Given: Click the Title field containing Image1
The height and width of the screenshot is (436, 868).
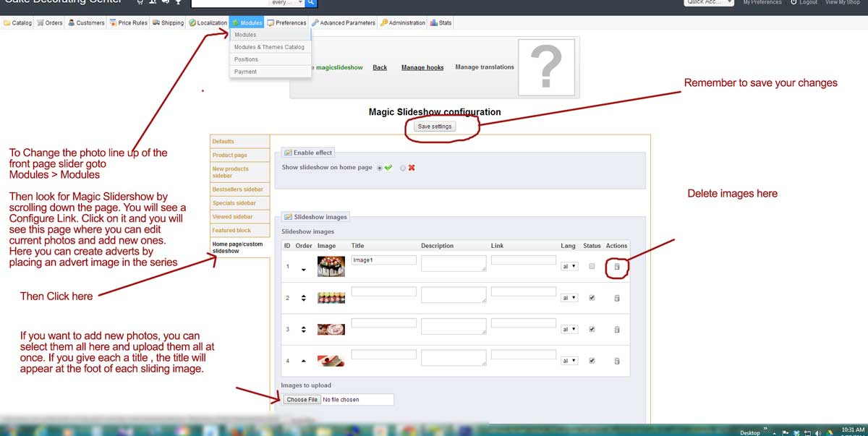Looking at the screenshot, I should tap(383, 260).
